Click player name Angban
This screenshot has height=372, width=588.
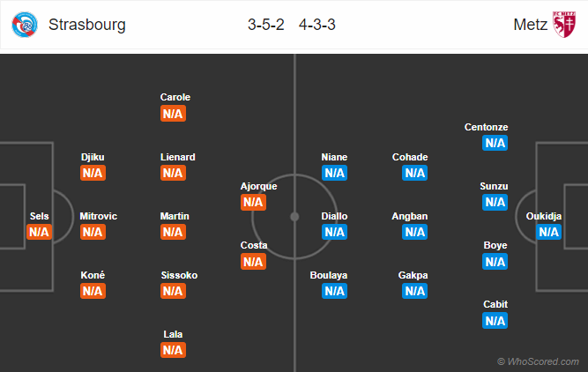point(410,216)
